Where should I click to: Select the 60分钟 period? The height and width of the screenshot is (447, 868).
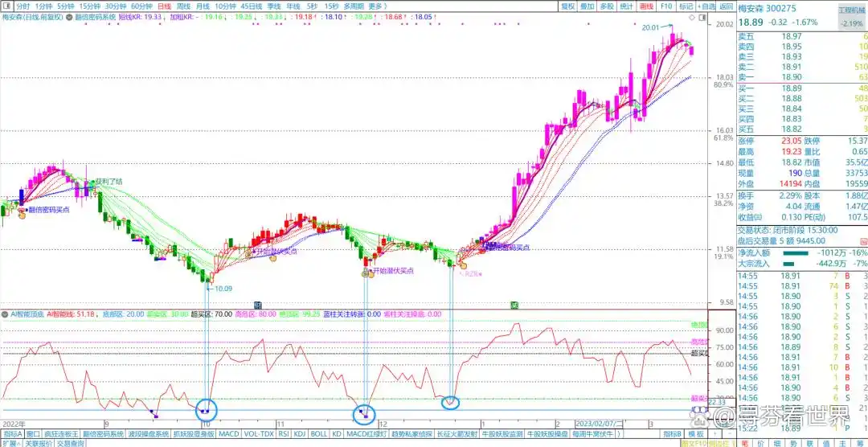141,6
